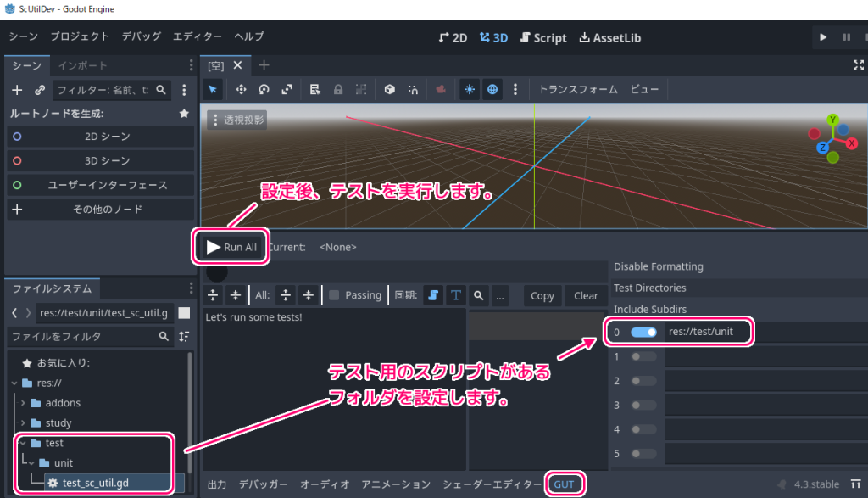Open the Debug menu

click(x=142, y=36)
